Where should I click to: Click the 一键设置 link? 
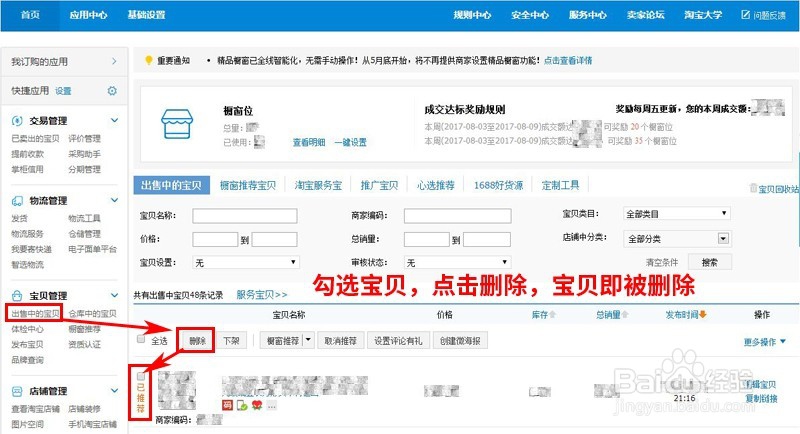click(351, 142)
